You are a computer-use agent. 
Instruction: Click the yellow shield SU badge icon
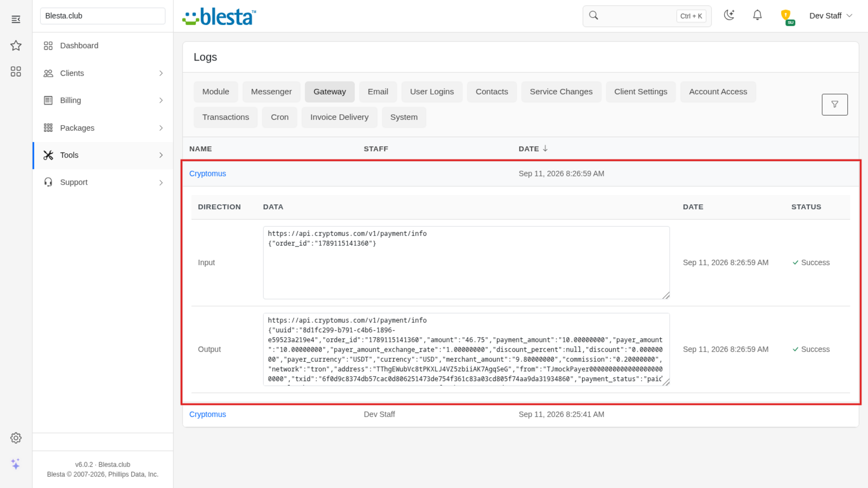pos(787,17)
